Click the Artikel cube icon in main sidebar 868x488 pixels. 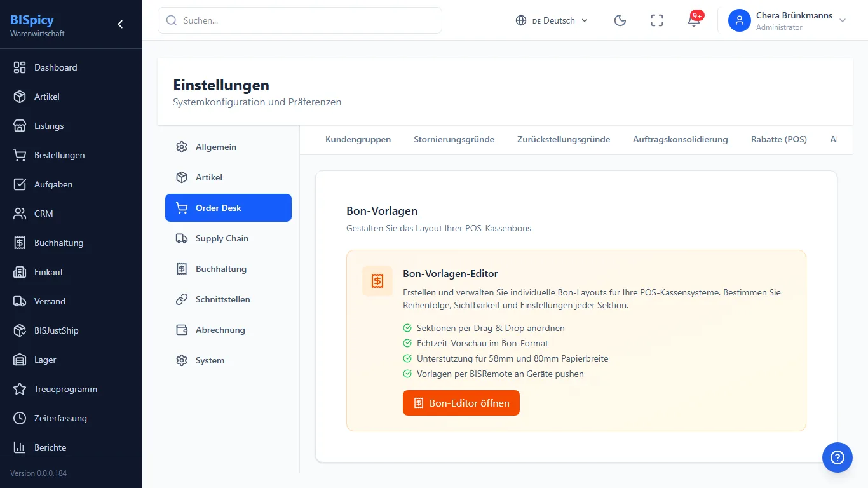coord(20,97)
